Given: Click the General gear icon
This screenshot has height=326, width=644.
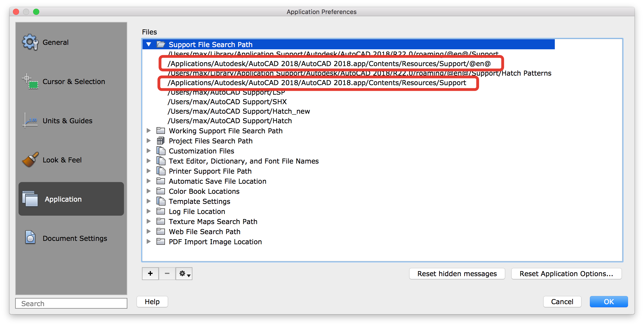Looking at the screenshot, I should click(x=30, y=42).
